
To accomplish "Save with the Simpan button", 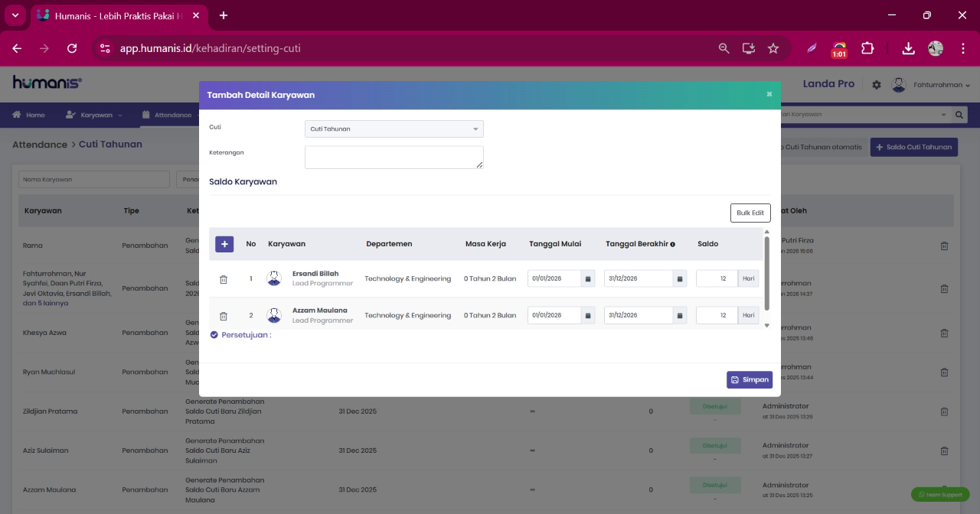I will [750, 380].
